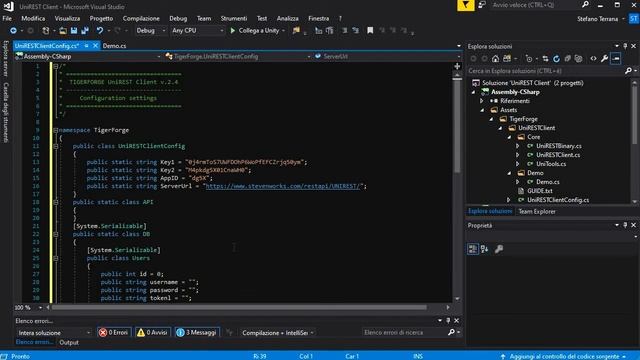This screenshot has width=640, height=360.
Task: Open the Finestra menu
Action: 319,18
